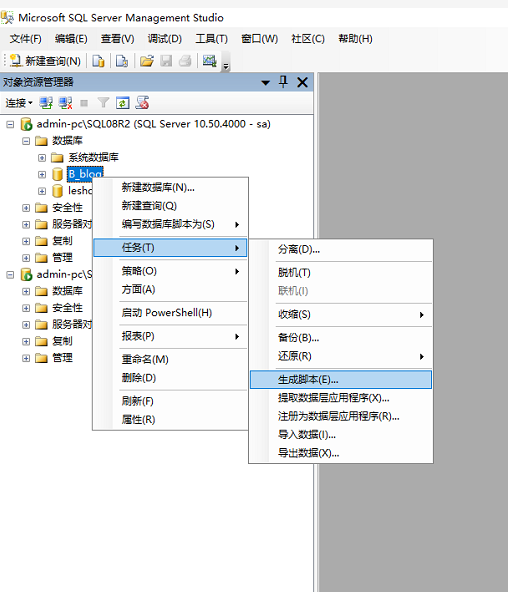508x592 pixels.
Task: Select the admin-pc\SQL08R2 server tree item
Action: tap(153, 124)
